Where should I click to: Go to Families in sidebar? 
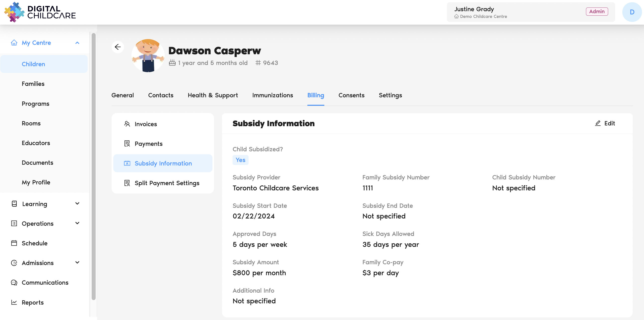point(33,84)
